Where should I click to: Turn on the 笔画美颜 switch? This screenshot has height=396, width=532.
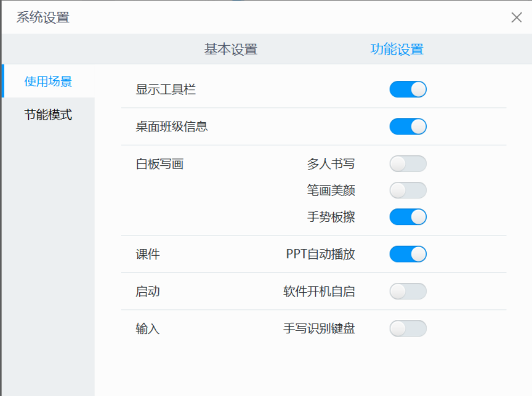pos(408,190)
